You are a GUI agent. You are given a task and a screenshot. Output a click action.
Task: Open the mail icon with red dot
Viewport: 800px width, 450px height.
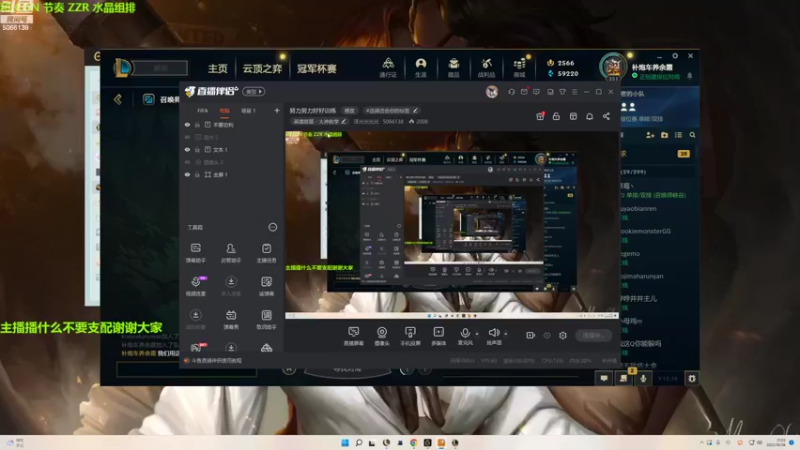point(524,92)
